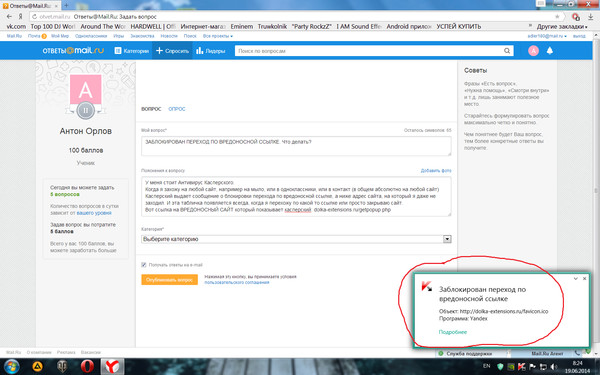
Task: Click the NVIDIA tray icon
Action: click(511, 367)
